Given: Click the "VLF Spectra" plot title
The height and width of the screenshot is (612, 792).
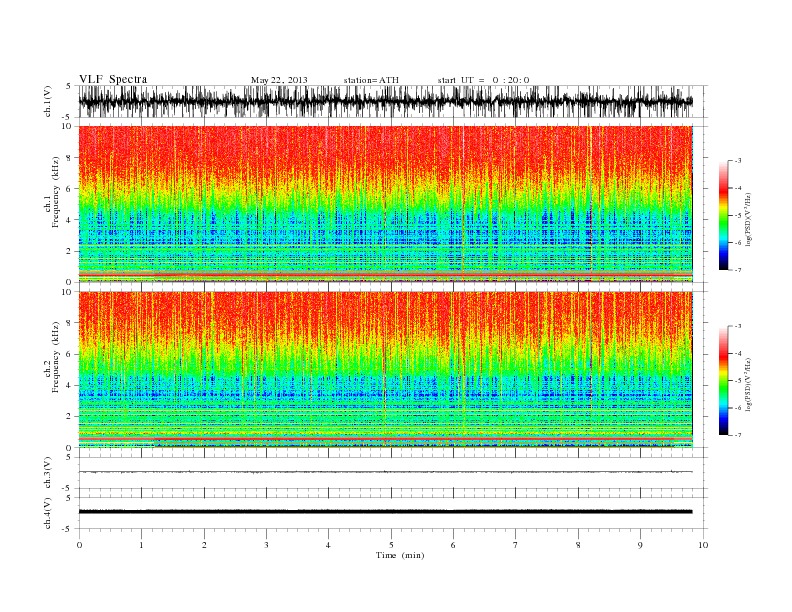Looking at the screenshot, I should click(113, 79).
